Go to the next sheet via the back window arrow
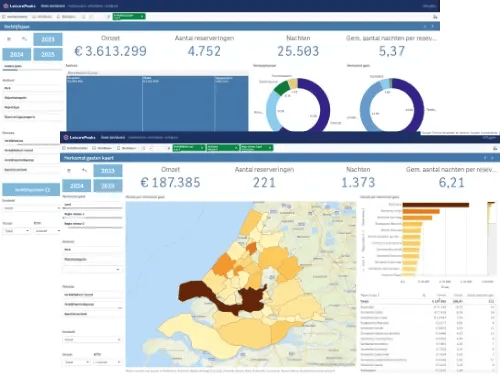This screenshot has width=500, height=375. [x=433, y=26]
